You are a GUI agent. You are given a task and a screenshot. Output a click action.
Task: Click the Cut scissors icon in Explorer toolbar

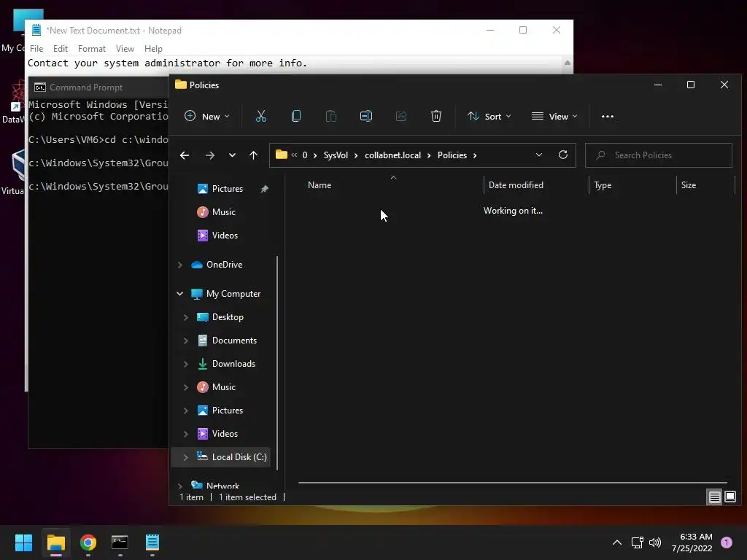(260, 116)
